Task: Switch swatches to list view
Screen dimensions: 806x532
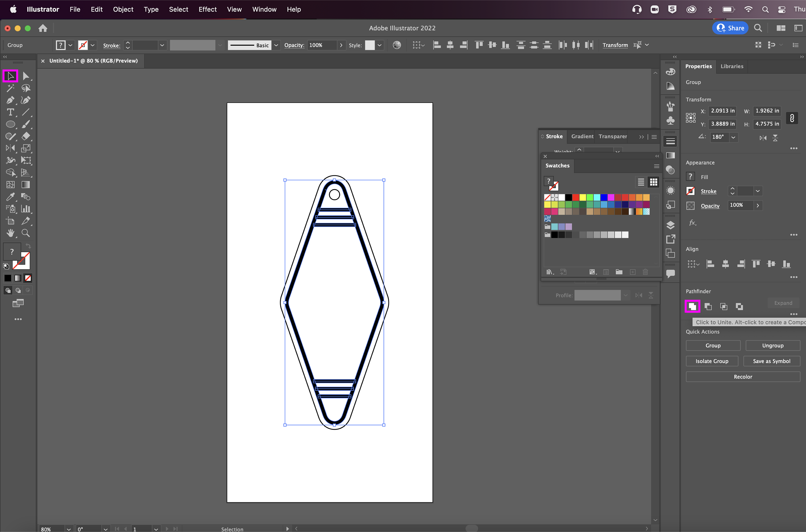Action: pos(641,182)
